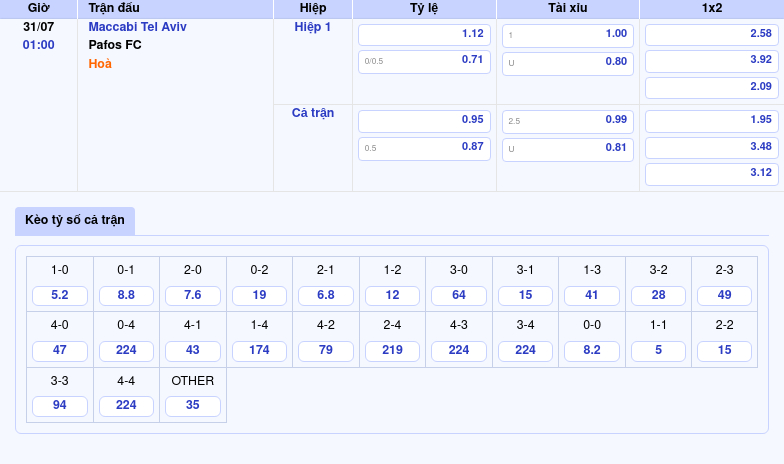Pick the 0-0 score odds 8.2

(592, 351)
